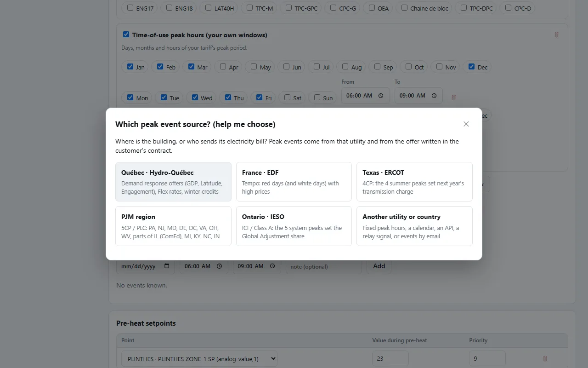Click the event note (optional) field
This screenshot has height=368, width=588.
coord(324,266)
